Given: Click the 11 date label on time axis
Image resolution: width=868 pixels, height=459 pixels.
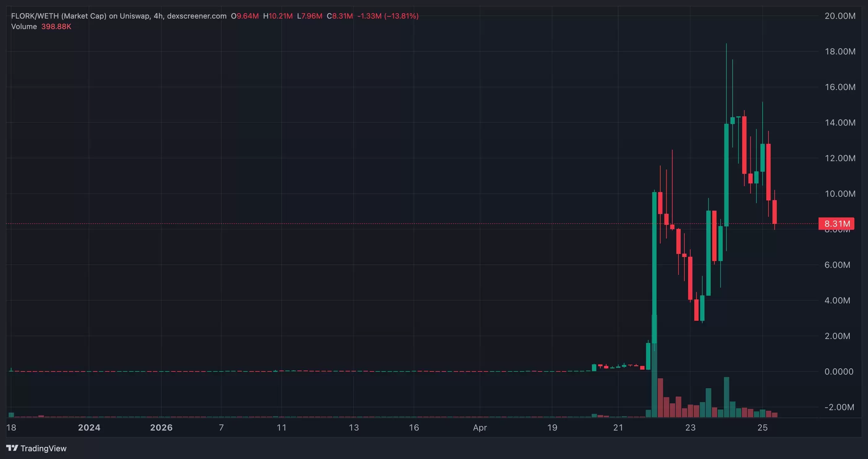Looking at the screenshot, I should click(281, 428).
